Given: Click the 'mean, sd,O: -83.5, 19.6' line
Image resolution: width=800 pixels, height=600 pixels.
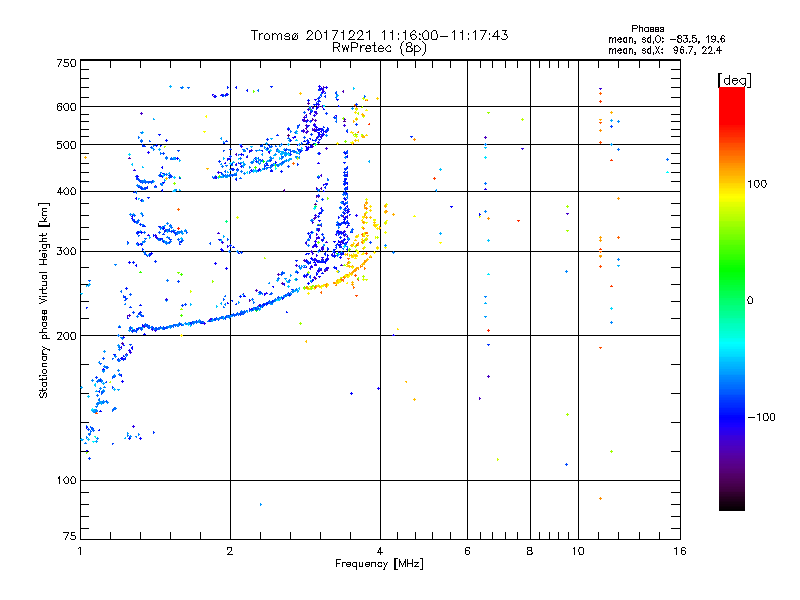Looking at the screenshot, I should [x=666, y=39].
